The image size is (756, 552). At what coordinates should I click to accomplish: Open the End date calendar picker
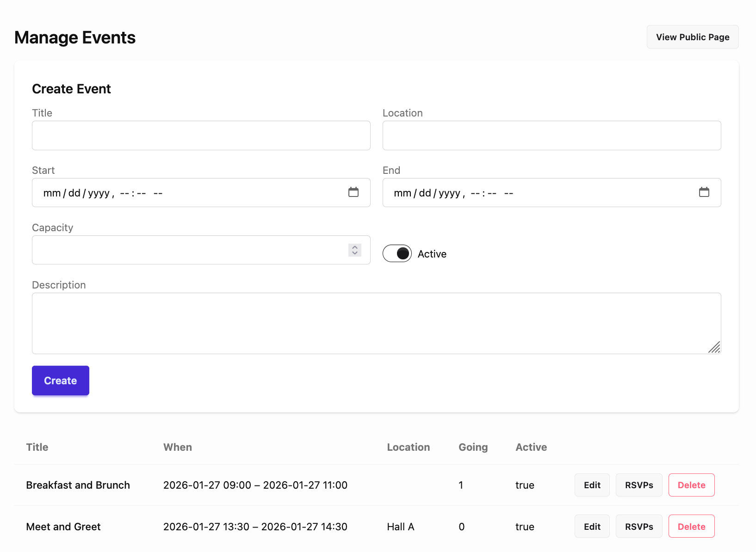(704, 192)
